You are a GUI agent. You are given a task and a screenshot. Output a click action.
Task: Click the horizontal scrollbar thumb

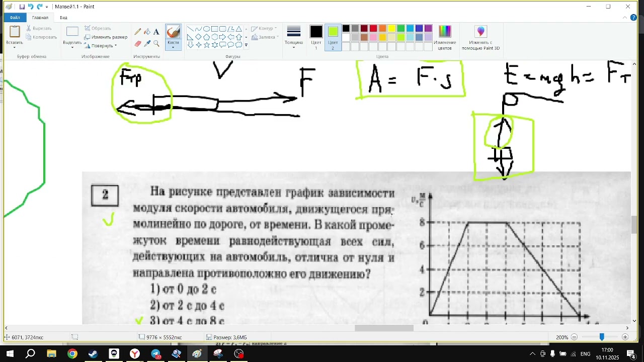[384, 328]
